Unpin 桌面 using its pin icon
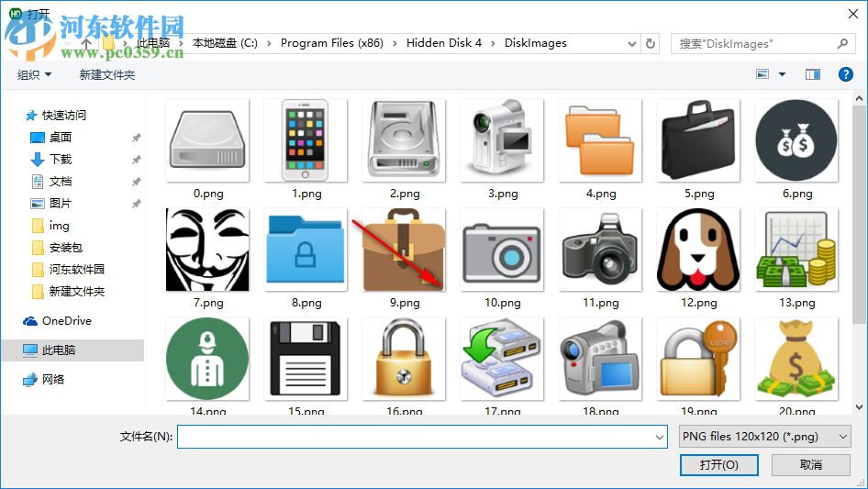868x489 pixels. (x=136, y=138)
